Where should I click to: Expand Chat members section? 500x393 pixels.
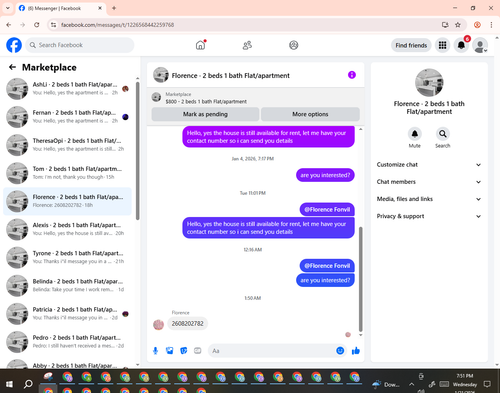click(x=429, y=182)
